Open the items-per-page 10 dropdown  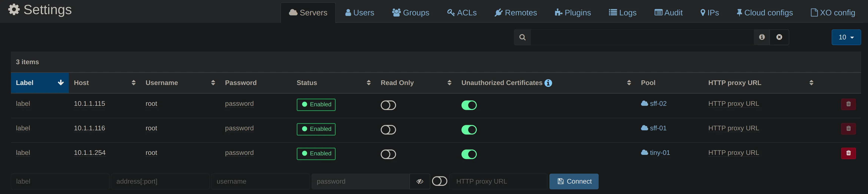click(846, 37)
